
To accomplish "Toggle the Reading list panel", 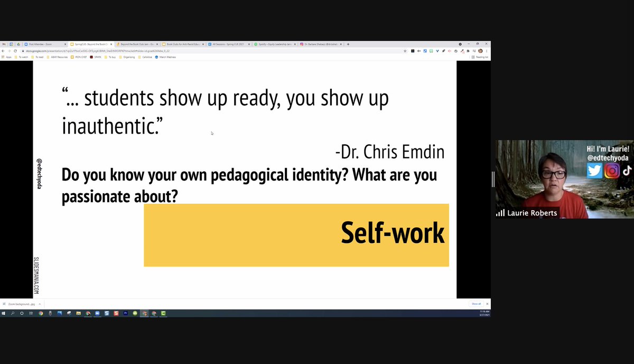I will (x=478, y=57).
